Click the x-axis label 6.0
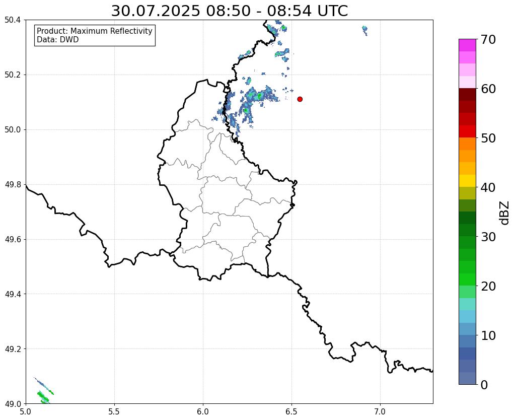This screenshot has width=515, height=420. (203, 411)
